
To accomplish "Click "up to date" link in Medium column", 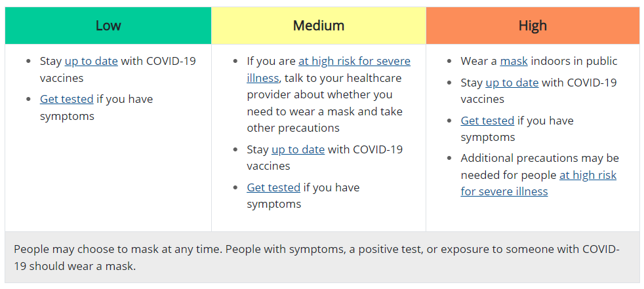I will coord(298,149).
